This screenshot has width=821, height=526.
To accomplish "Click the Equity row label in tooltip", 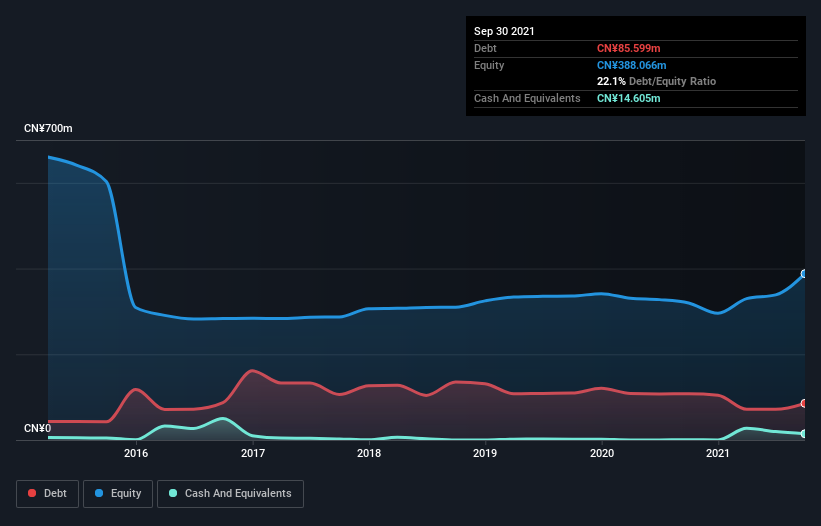I will 489,65.
